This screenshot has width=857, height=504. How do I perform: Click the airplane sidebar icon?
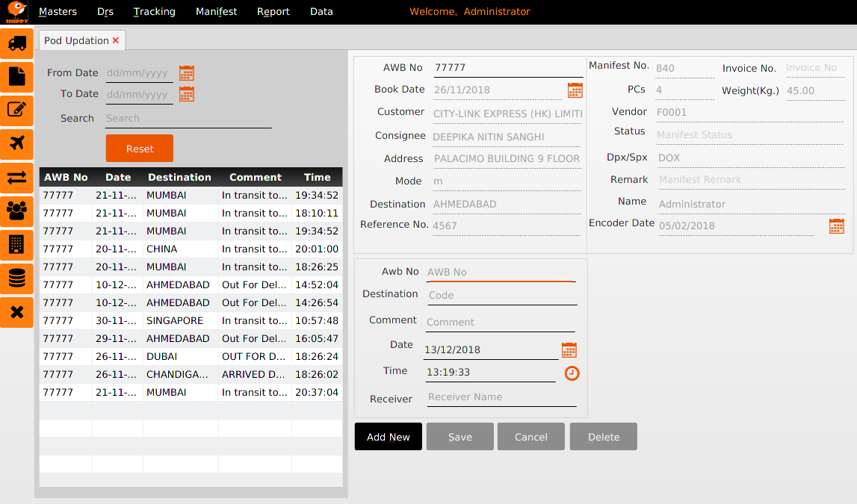[x=17, y=143]
